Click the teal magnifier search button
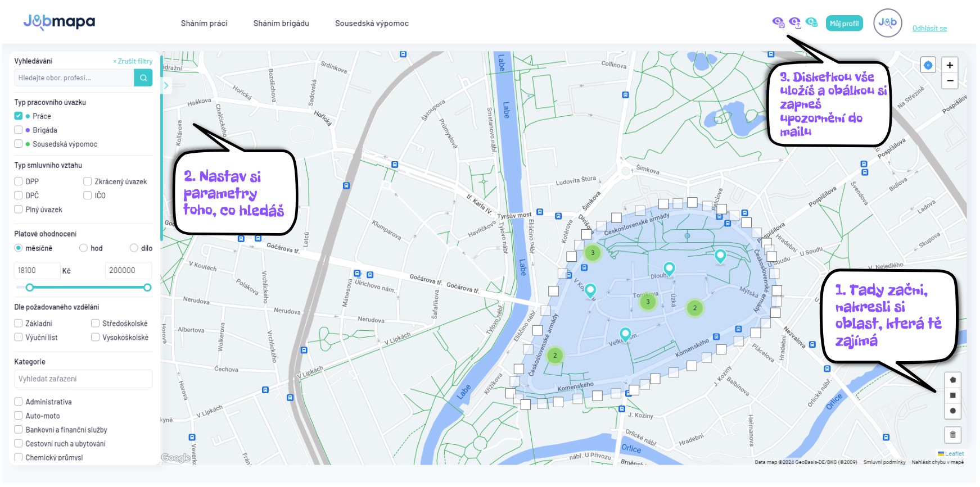The width and height of the screenshot is (980, 487). (143, 78)
